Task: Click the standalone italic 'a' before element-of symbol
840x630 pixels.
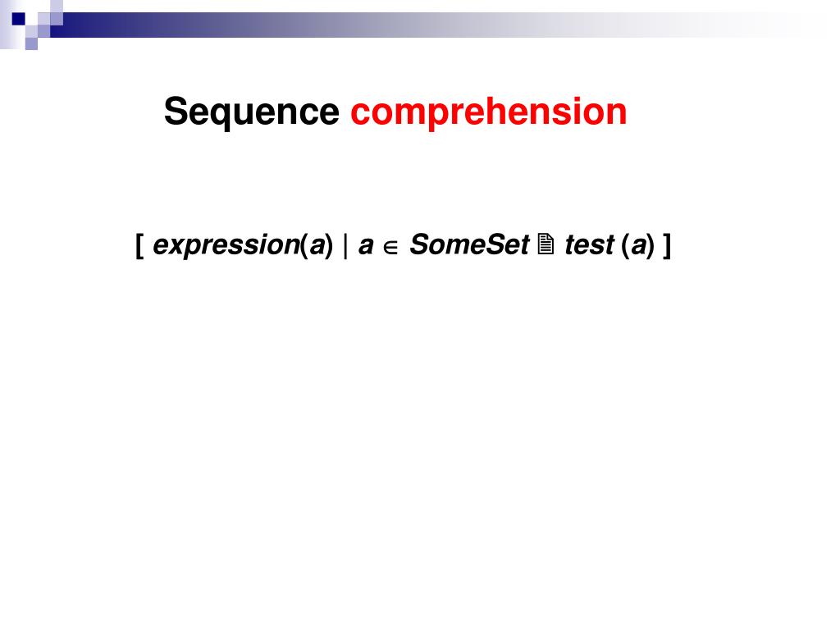Action: (x=365, y=246)
